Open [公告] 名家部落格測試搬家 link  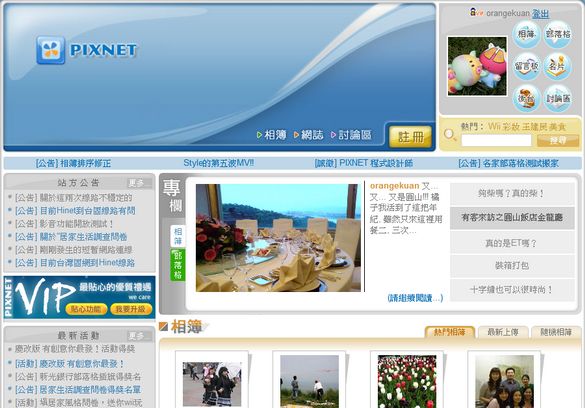pyautogui.click(x=509, y=163)
